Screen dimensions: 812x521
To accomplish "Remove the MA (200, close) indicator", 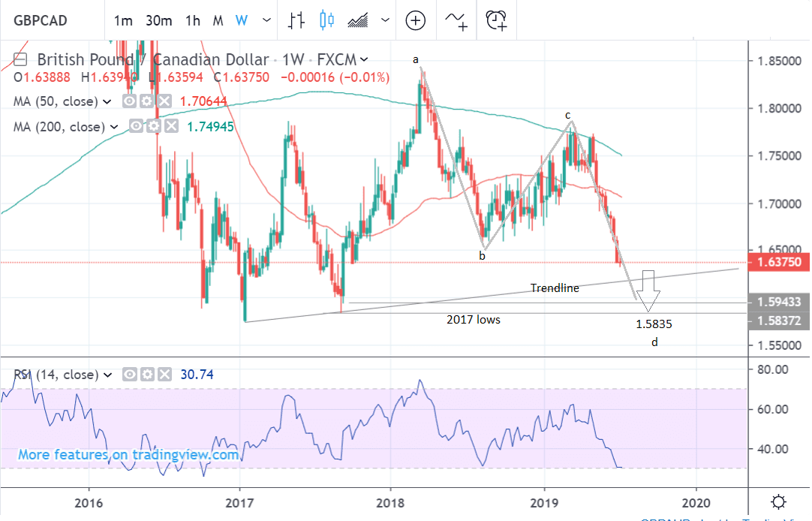I will 171,127.
